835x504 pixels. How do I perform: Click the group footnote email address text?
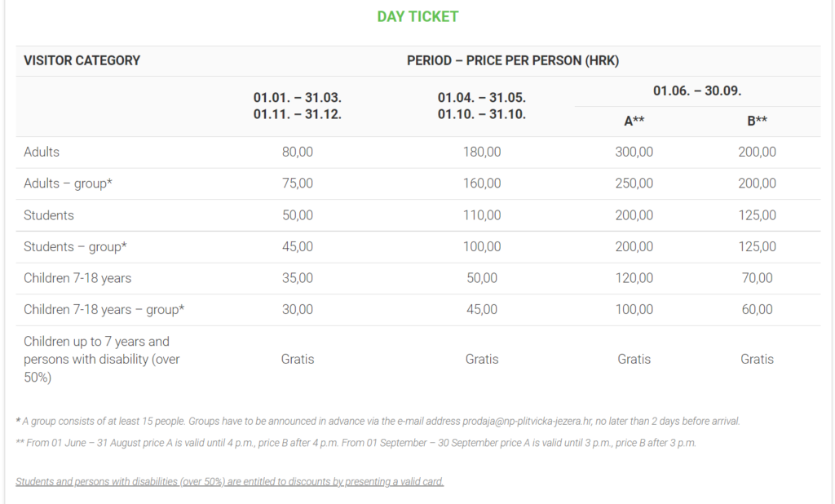point(528,422)
